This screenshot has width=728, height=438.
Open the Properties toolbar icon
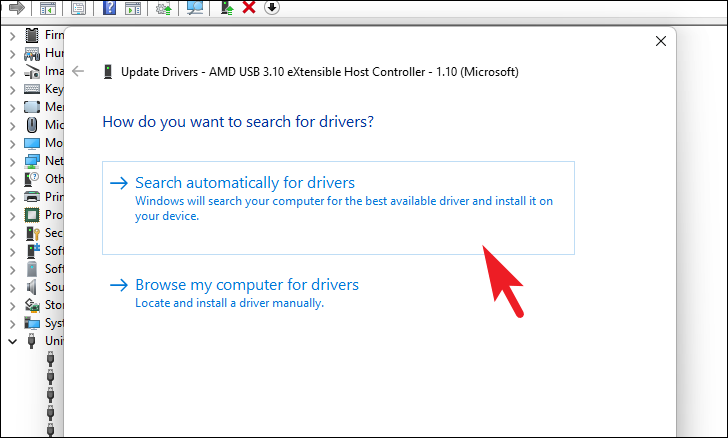coord(78,8)
